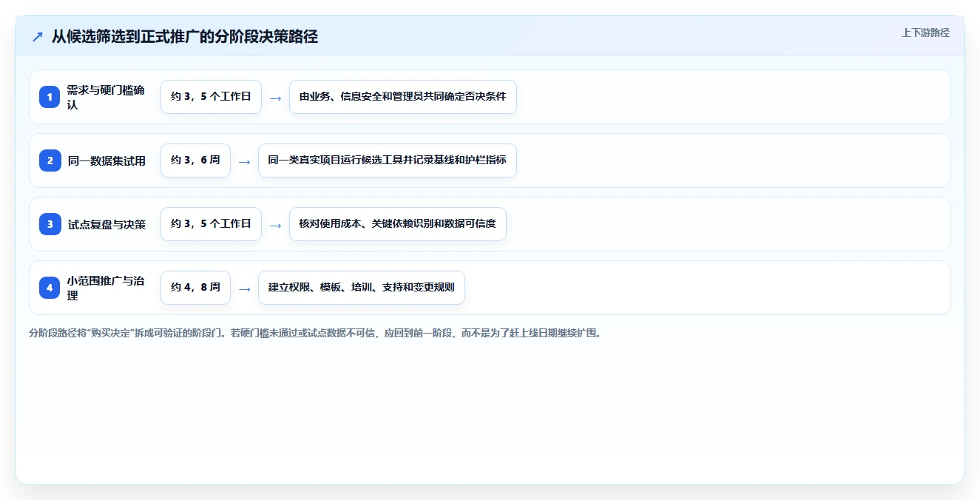Click the duration chip in the 试点复盘与决策 row

[211, 224]
